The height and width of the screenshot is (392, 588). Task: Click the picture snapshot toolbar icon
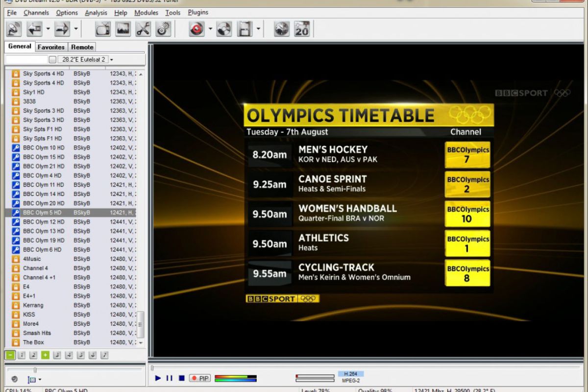(x=123, y=29)
